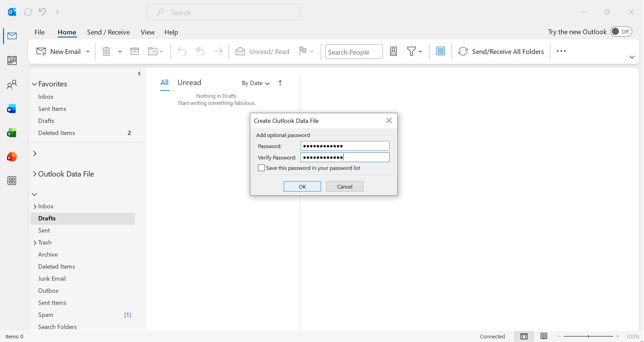This screenshot has width=644, height=342.
Task: Click the top Search box
Action: [223, 12]
